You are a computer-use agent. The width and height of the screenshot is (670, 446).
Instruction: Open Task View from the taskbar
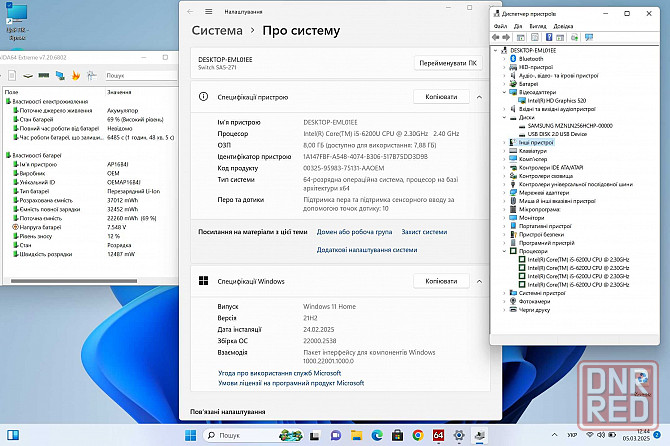[314, 435]
